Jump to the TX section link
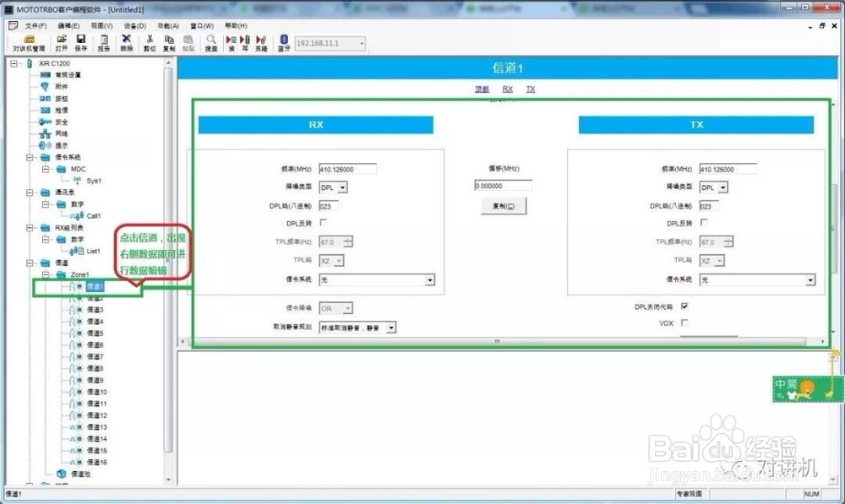The width and height of the screenshot is (845, 504). [531, 89]
